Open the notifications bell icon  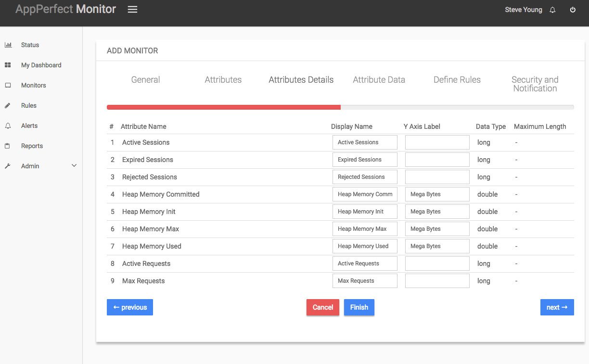coord(552,10)
